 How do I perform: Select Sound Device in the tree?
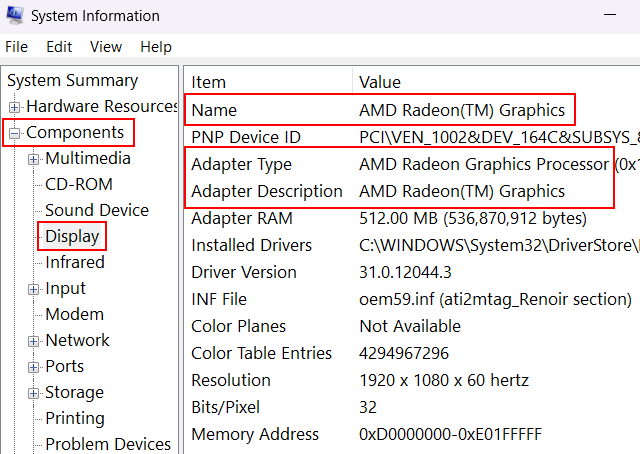[97, 210]
